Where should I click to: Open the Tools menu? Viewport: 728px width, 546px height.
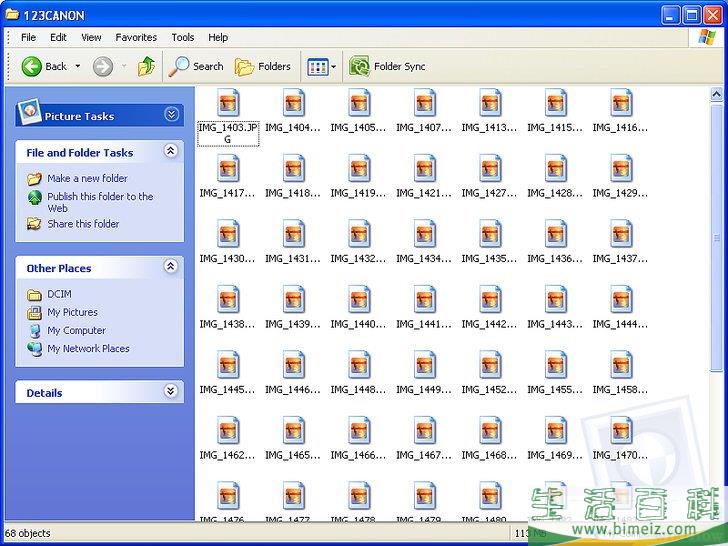(182, 37)
